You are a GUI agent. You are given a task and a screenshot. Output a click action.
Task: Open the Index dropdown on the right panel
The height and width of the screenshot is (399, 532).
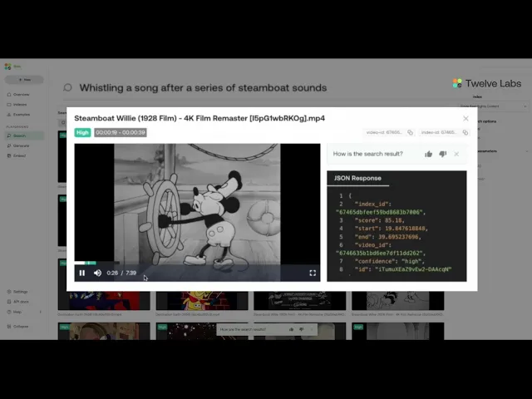[x=493, y=106]
